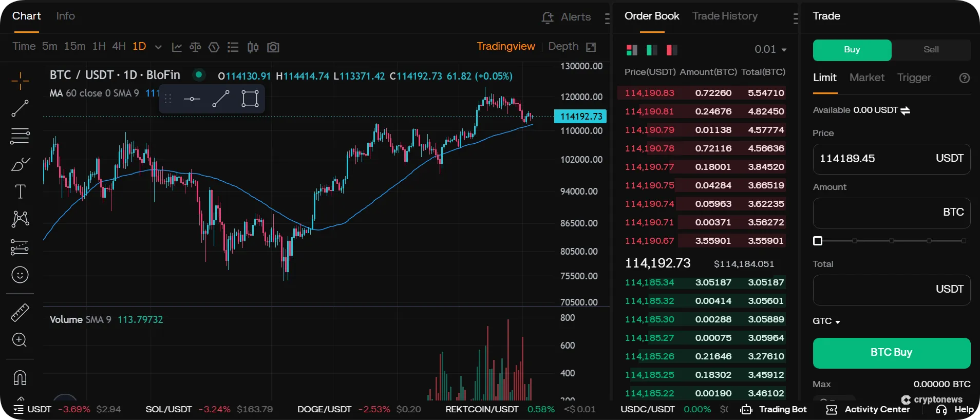Open the GTC time-in-force dropdown
This screenshot has height=420, width=980.
pos(826,321)
